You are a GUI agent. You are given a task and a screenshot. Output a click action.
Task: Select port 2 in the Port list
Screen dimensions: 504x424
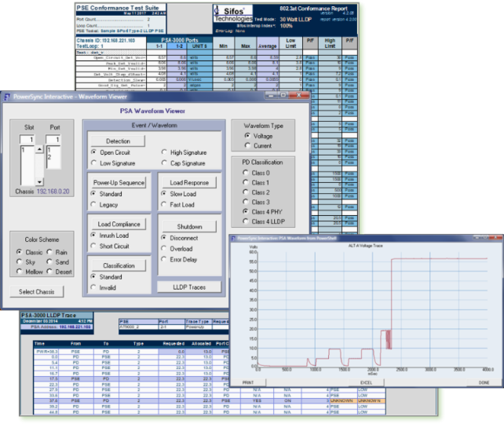click(49, 157)
